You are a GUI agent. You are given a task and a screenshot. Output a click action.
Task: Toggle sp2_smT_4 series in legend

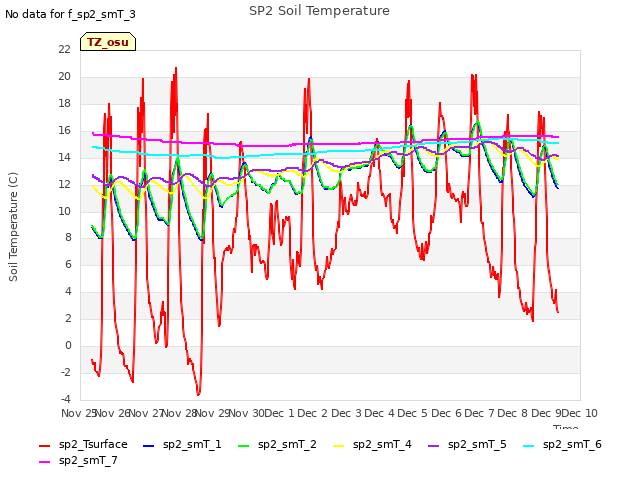pos(382,444)
